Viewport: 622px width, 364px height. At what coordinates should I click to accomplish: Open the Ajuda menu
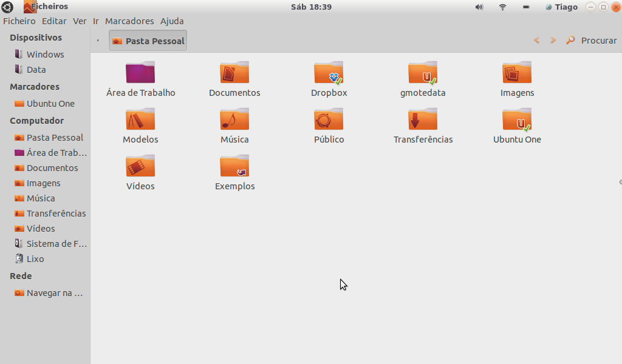(x=172, y=21)
